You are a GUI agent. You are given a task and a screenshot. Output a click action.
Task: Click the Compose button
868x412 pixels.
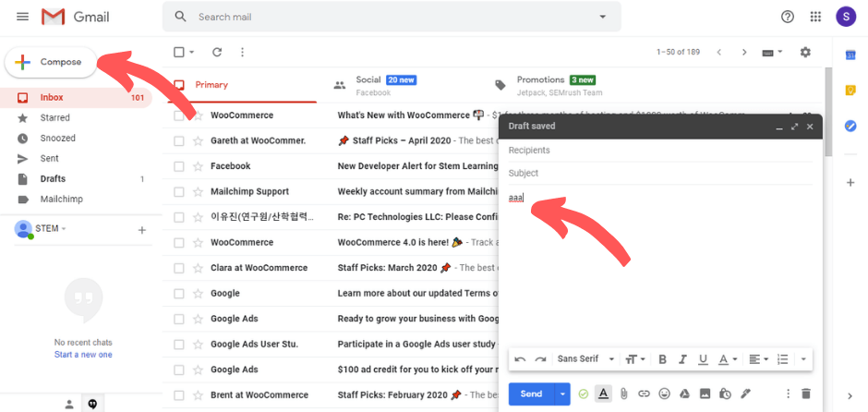[x=51, y=62]
